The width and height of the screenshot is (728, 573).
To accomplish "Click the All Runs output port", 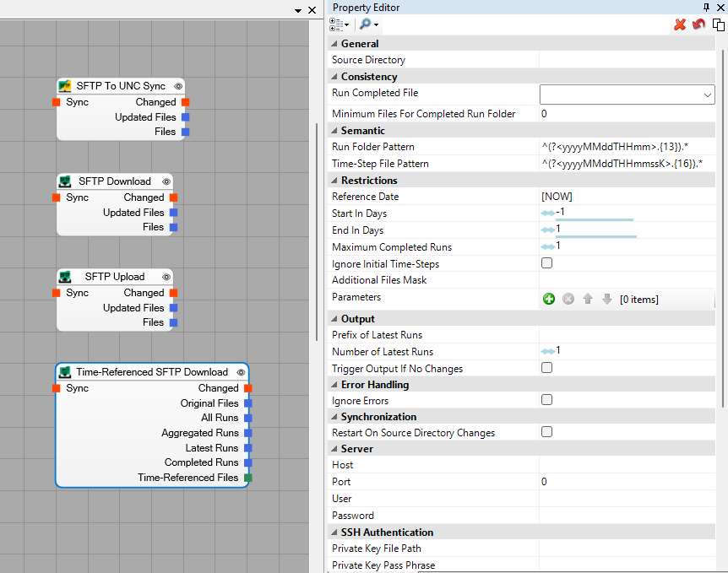I will [248, 418].
